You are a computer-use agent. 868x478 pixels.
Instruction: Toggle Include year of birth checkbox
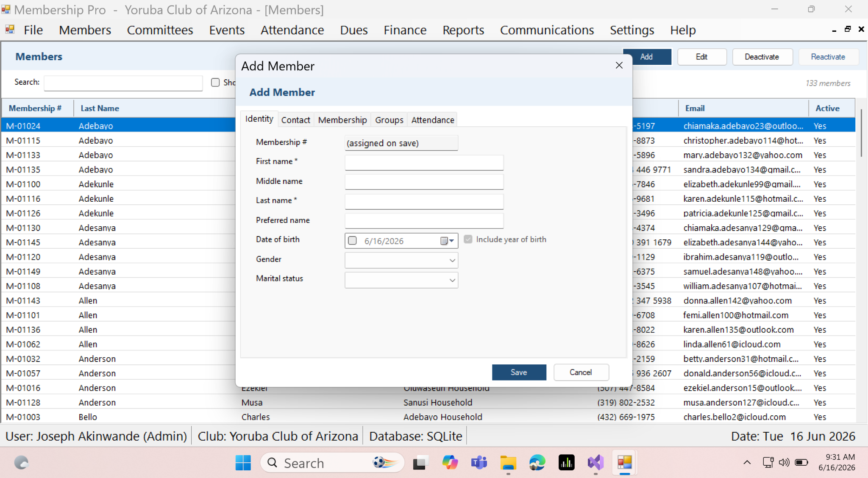[x=468, y=239]
